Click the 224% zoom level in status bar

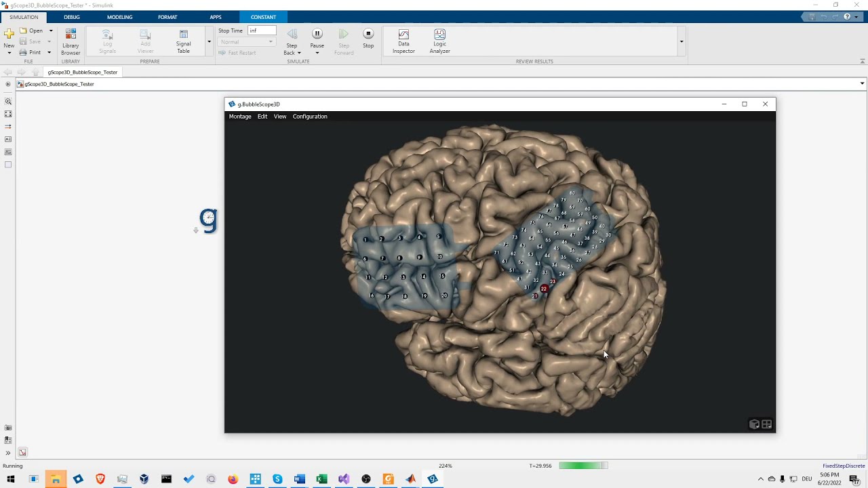point(446,466)
